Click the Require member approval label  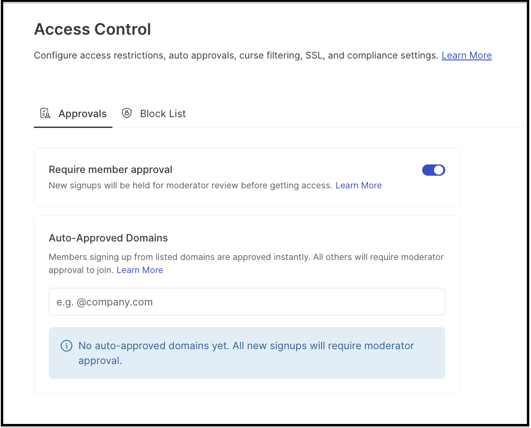tap(110, 170)
